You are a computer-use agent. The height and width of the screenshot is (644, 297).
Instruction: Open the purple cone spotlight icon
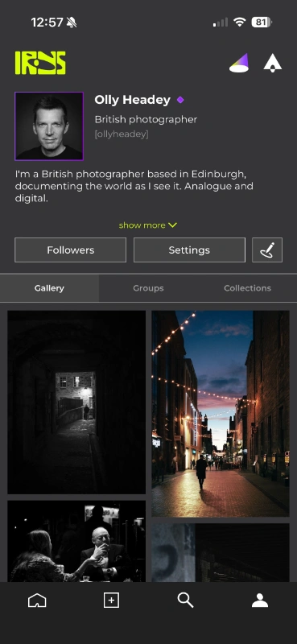[x=239, y=64]
